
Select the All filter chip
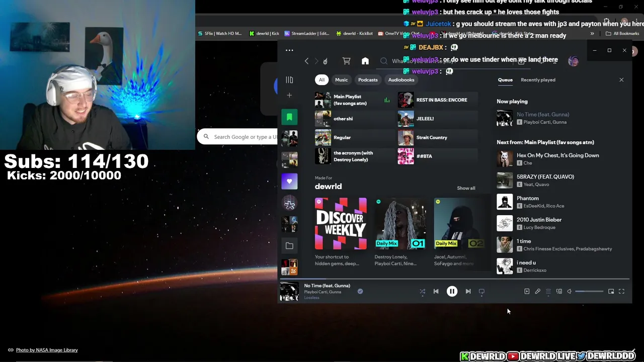pyautogui.click(x=321, y=79)
